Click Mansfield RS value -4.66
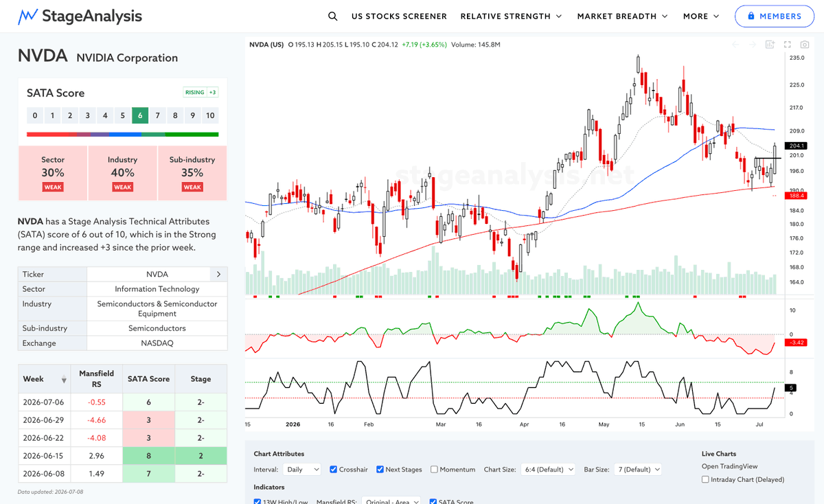Viewport: 824px width, 504px height. (96, 420)
